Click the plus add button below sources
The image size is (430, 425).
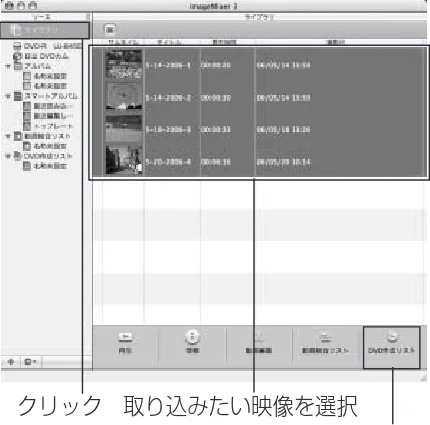coord(11,362)
